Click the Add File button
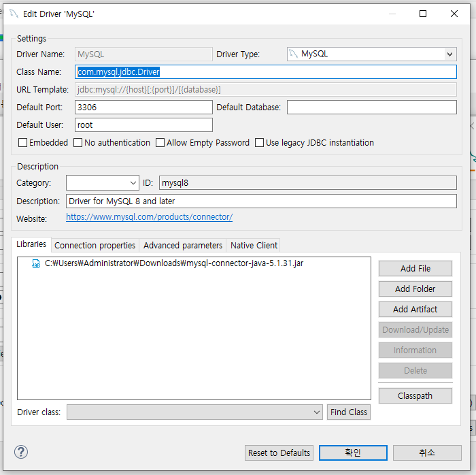The image size is (476, 475). tap(415, 269)
